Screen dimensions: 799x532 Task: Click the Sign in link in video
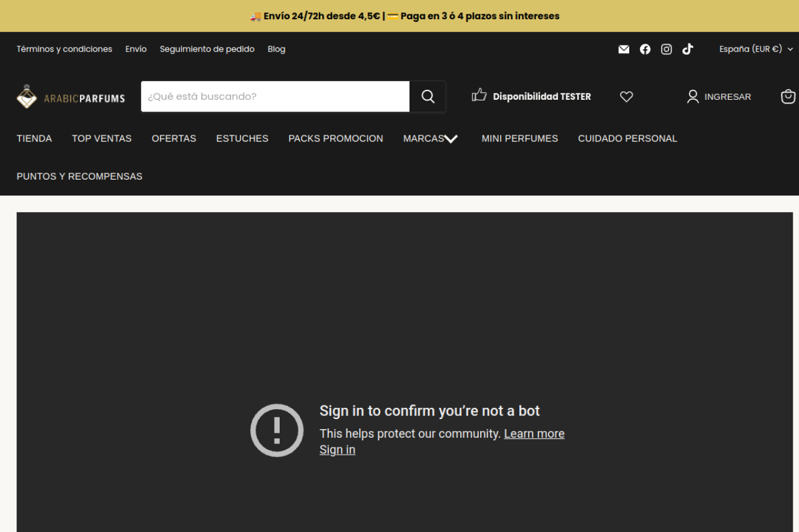point(337,450)
